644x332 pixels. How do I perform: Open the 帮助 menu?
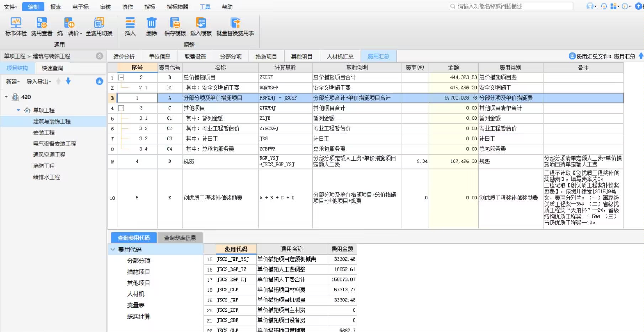pos(227,7)
